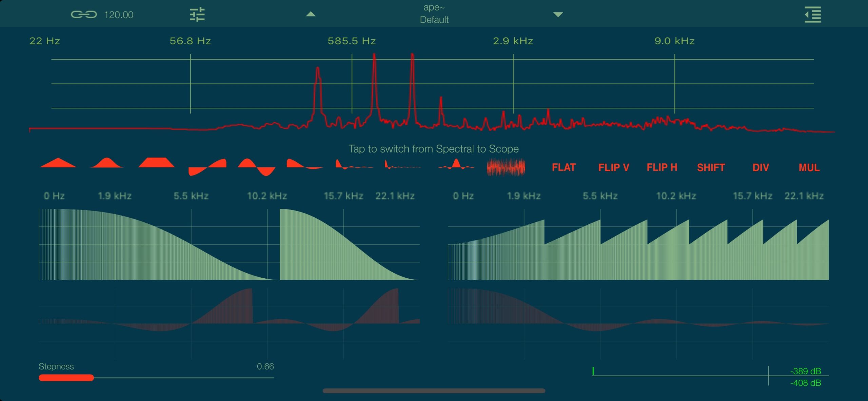Screen dimensions: 868x401
Task: Choose the narrow impulse waveform shape
Action: pyautogui.click(x=403, y=164)
